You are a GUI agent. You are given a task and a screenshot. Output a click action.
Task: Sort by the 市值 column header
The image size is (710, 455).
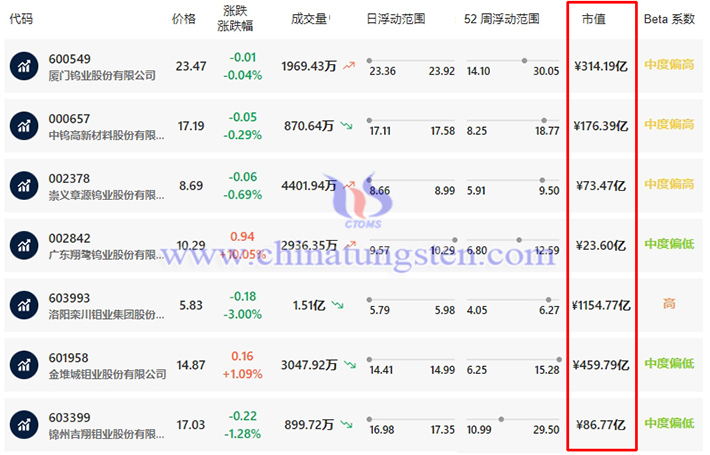click(594, 19)
